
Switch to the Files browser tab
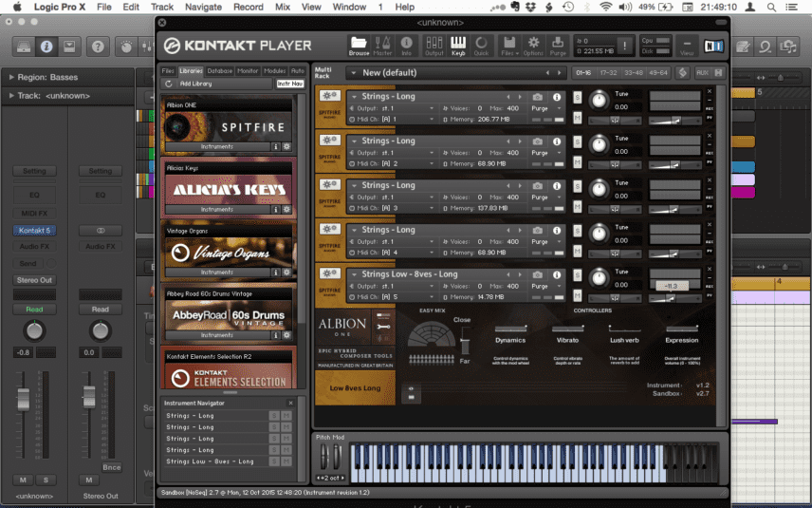pyautogui.click(x=168, y=71)
